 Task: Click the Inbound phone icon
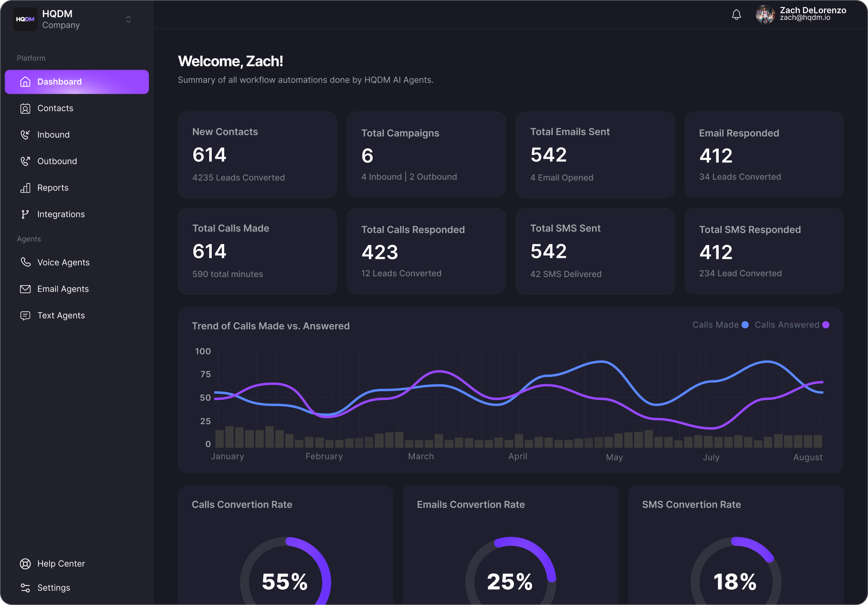click(x=25, y=135)
